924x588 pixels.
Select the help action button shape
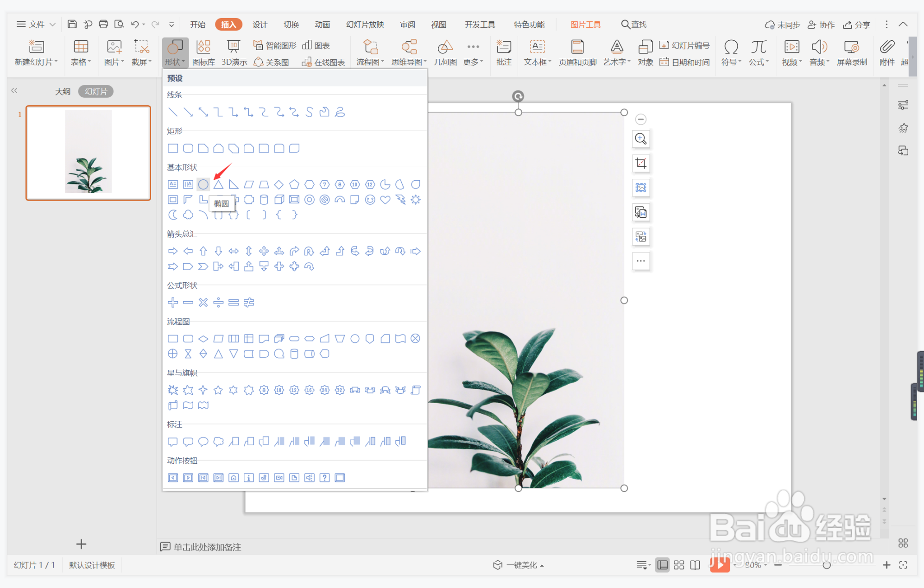coord(325,478)
